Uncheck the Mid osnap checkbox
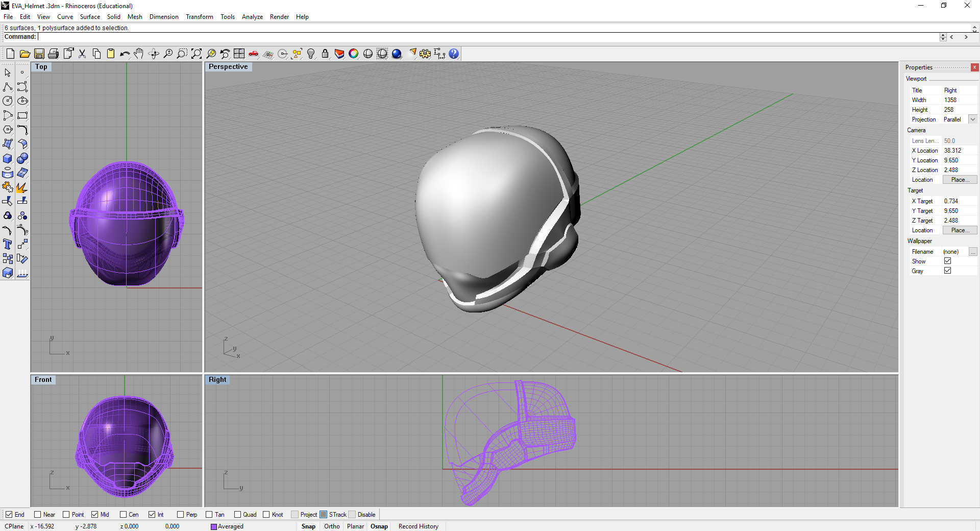 coord(95,515)
